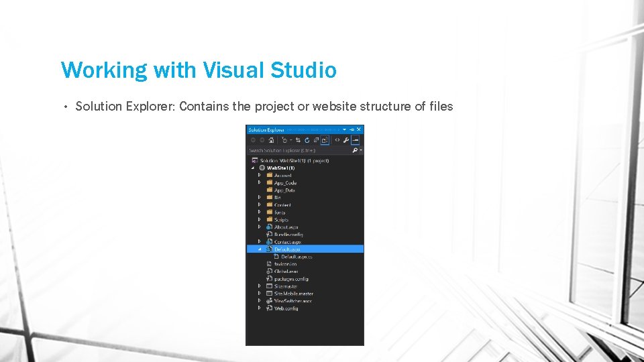Screen dimensions: 644x362
Task: Click the Pending Changes Filter clock icon
Action: coord(284,140)
